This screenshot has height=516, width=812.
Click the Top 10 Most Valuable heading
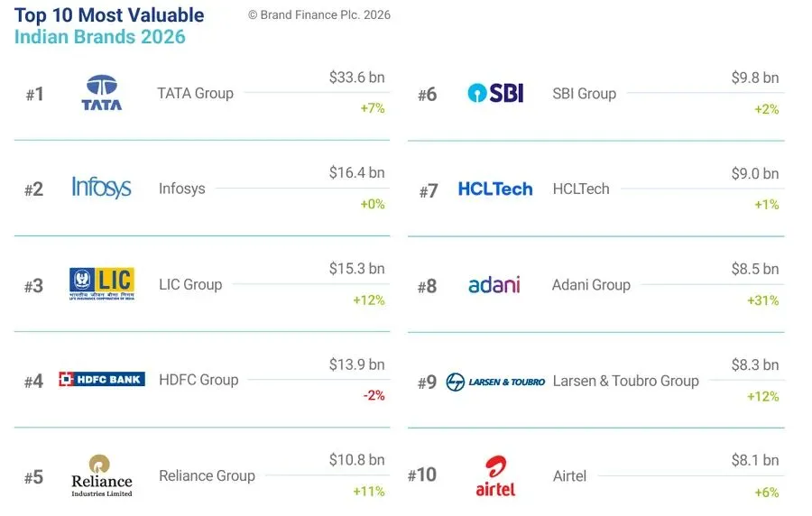109,15
